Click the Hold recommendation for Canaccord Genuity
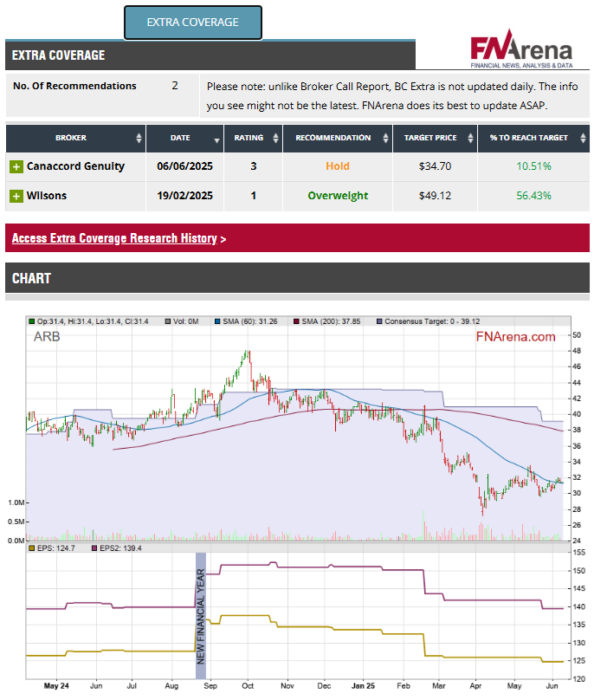 pyautogui.click(x=337, y=166)
